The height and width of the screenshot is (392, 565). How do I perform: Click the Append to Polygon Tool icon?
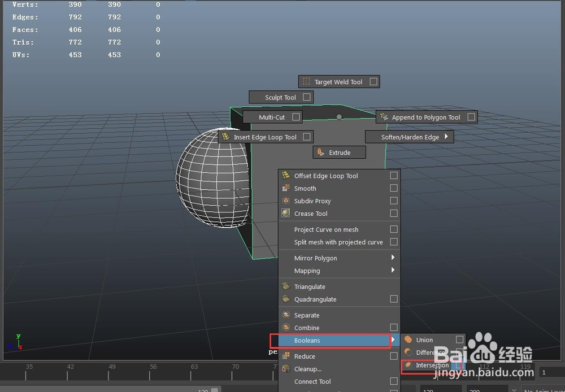click(x=384, y=117)
